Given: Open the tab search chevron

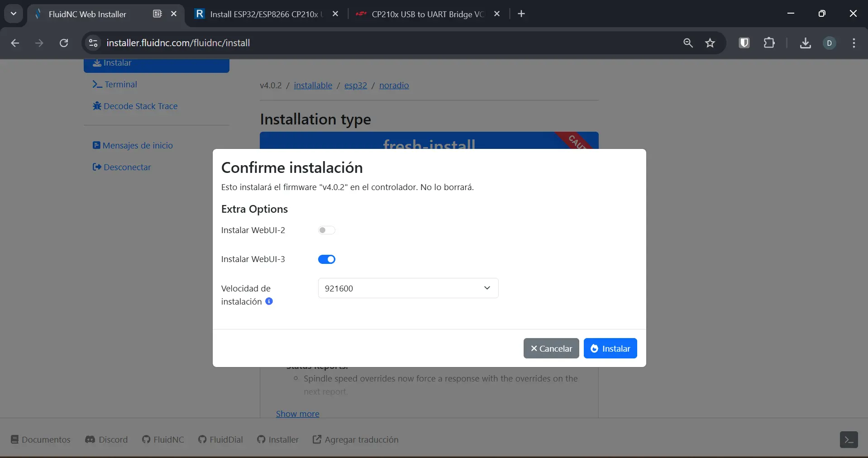Looking at the screenshot, I should (13, 14).
